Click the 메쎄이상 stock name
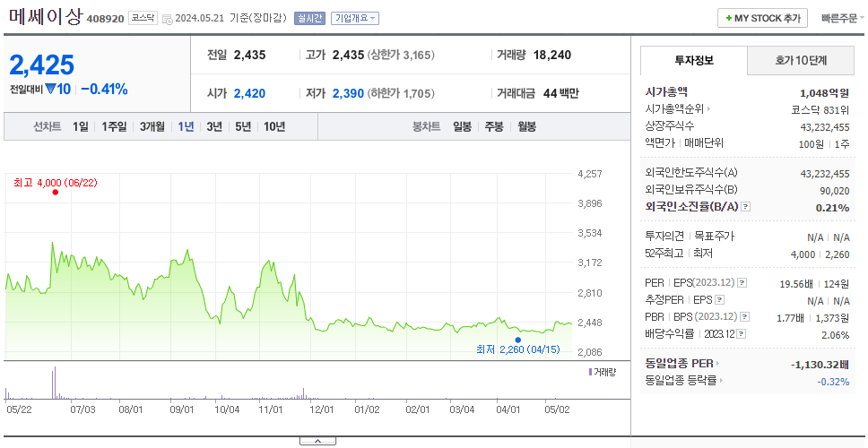Viewport: 868px width, 448px height. click(x=46, y=17)
